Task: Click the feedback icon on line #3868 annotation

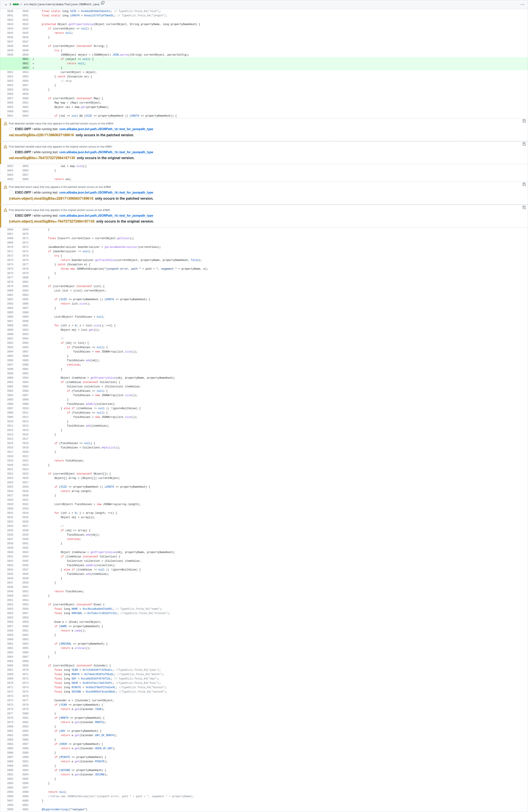Action: click(524, 185)
